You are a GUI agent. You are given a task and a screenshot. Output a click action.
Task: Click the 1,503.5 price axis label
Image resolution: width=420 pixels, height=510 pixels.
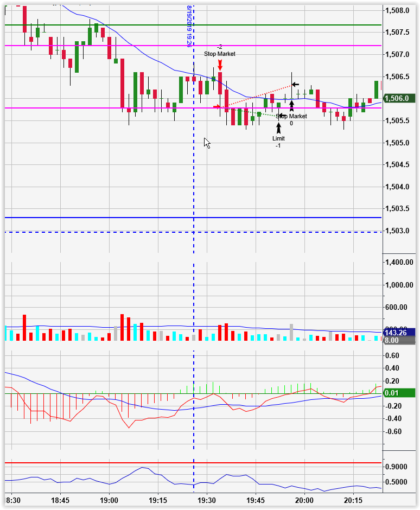point(397,208)
